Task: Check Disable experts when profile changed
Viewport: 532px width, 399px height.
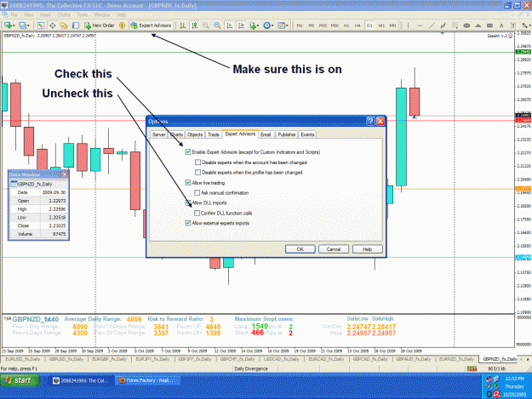Action: tap(197, 172)
